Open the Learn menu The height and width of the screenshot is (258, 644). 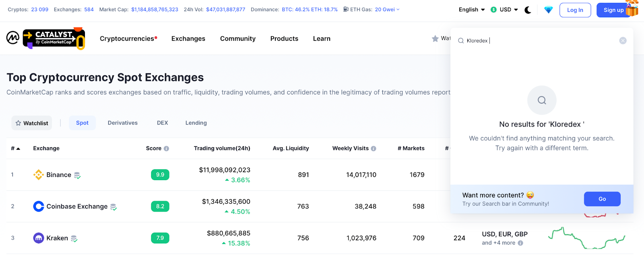(x=322, y=39)
